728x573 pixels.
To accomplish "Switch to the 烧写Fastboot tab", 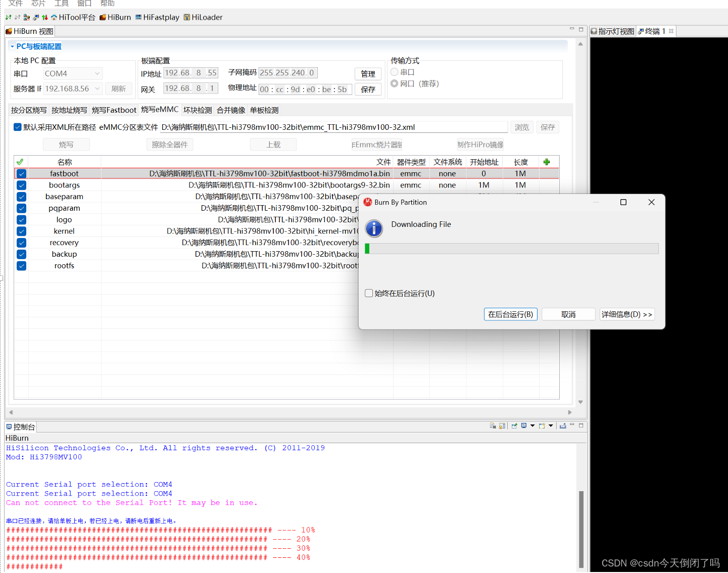I will pos(114,110).
